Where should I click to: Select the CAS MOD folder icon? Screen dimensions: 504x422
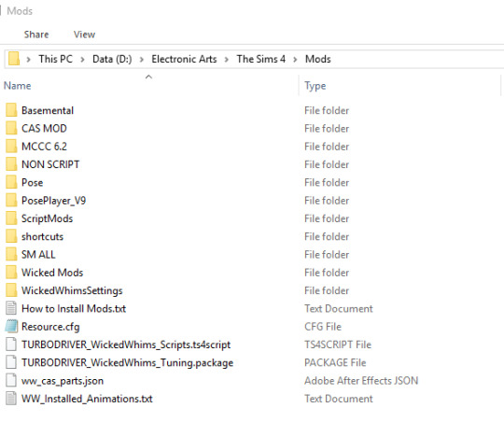point(11,128)
